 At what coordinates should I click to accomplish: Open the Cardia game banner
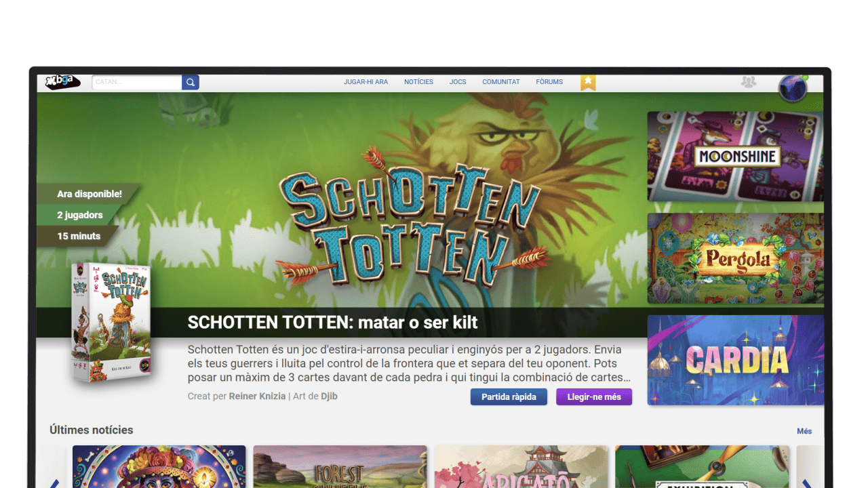[x=735, y=360]
